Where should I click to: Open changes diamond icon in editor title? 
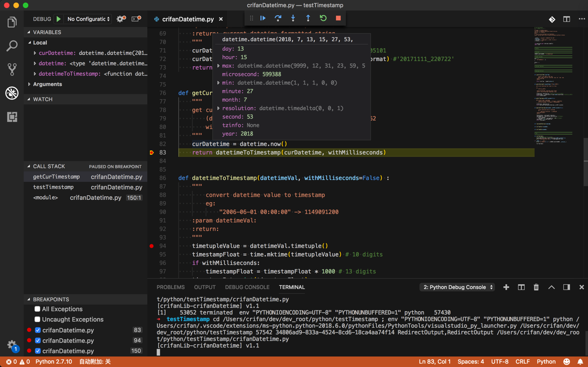point(552,19)
